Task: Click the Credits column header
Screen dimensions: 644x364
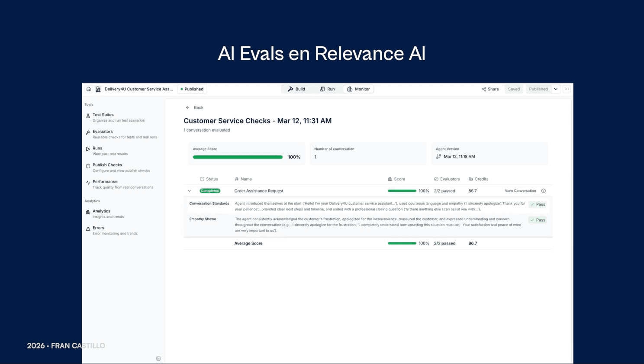Action: 478,179
